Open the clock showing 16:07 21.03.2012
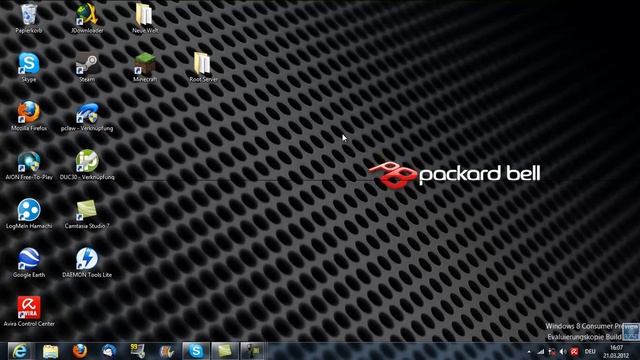 [x=616, y=351]
